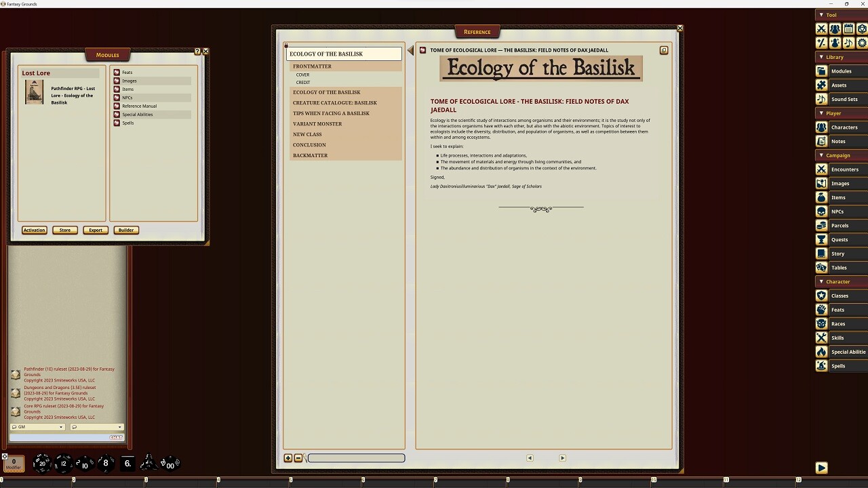868x488 pixels.
Task: Open the language dropdown next to GM
Action: click(95, 427)
